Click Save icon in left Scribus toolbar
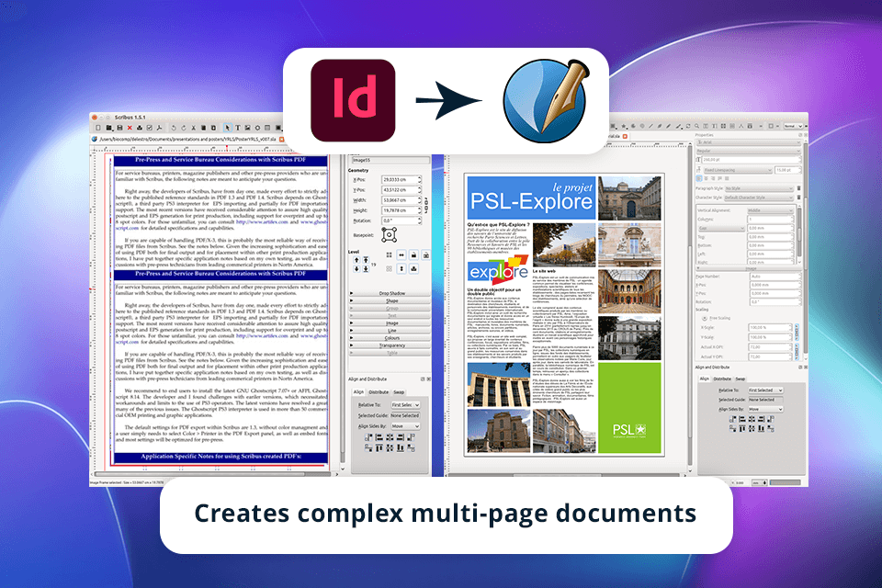This screenshot has height=588, width=882. pos(119,129)
